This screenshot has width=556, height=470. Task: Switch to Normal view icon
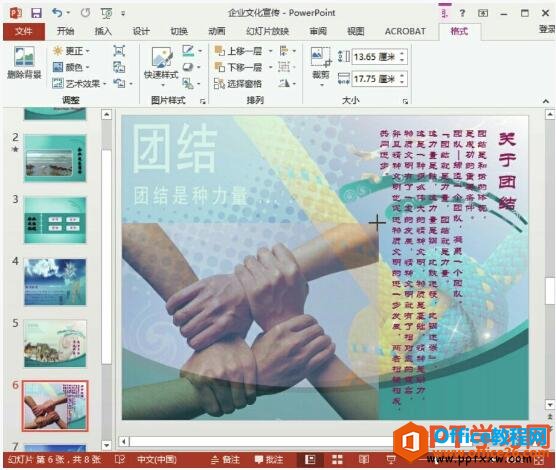310,460
